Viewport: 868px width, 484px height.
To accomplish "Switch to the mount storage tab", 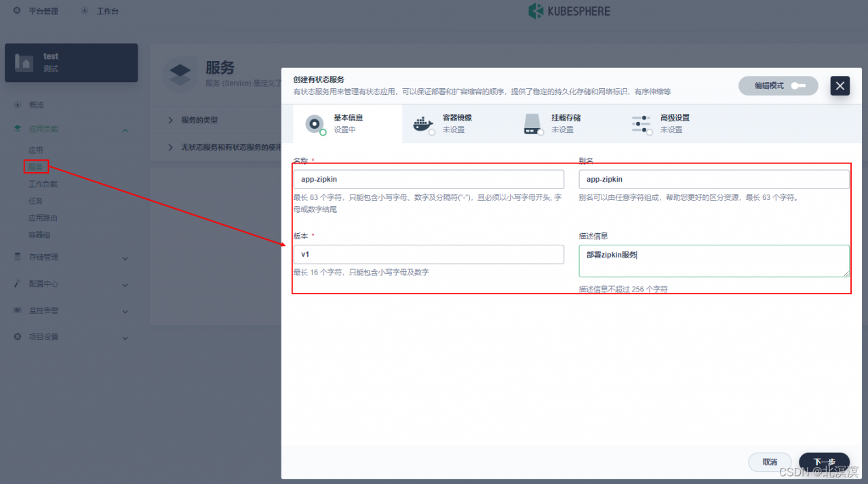I will point(565,123).
